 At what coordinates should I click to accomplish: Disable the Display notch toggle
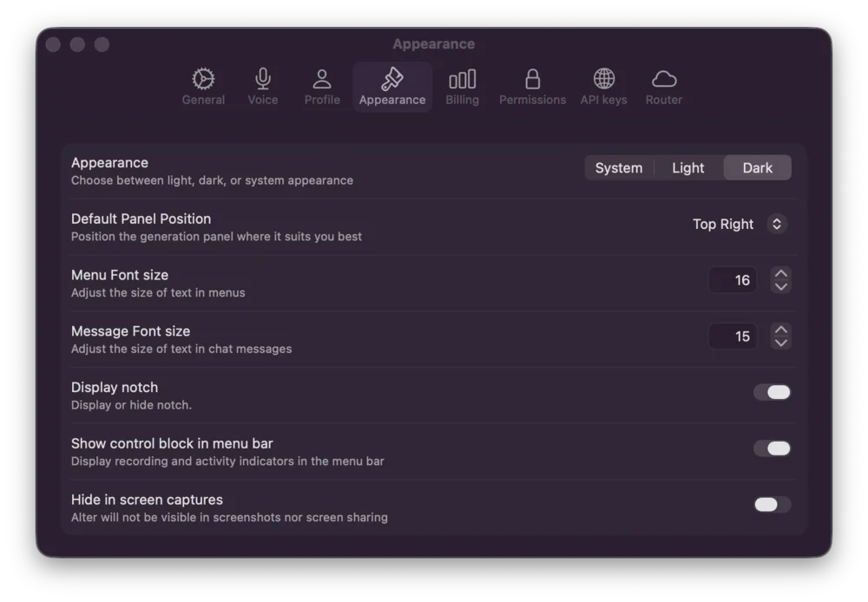pyautogui.click(x=772, y=392)
